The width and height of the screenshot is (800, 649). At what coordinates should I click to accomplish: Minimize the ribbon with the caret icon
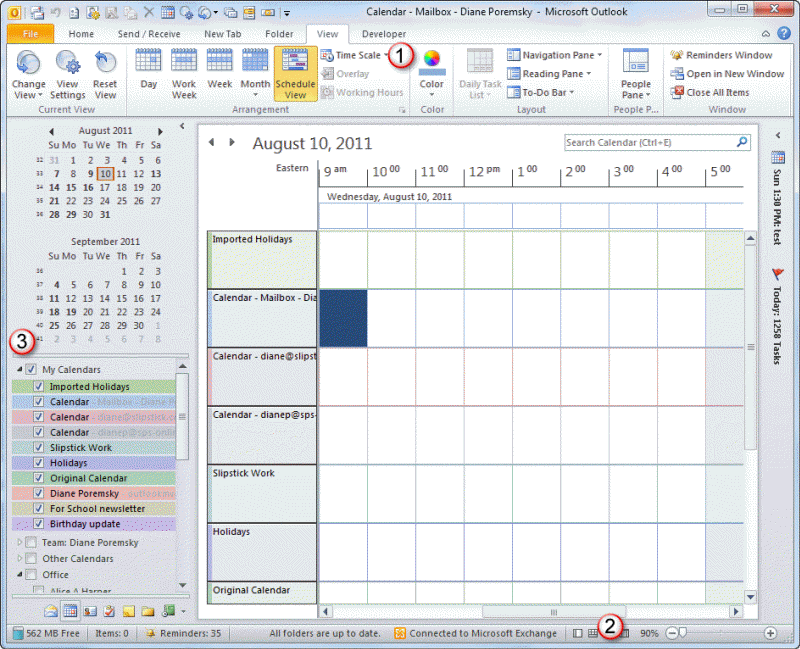point(766,34)
